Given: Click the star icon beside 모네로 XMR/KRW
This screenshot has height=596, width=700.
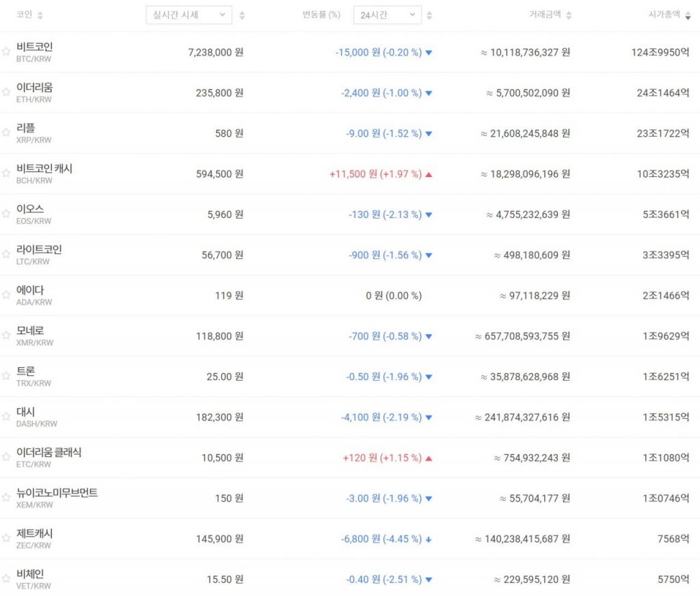Looking at the screenshot, I should pyautogui.click(x=6, y=336).
